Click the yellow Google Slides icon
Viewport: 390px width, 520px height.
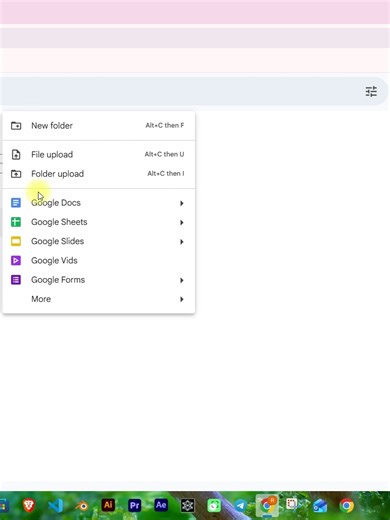pos(16,241)
